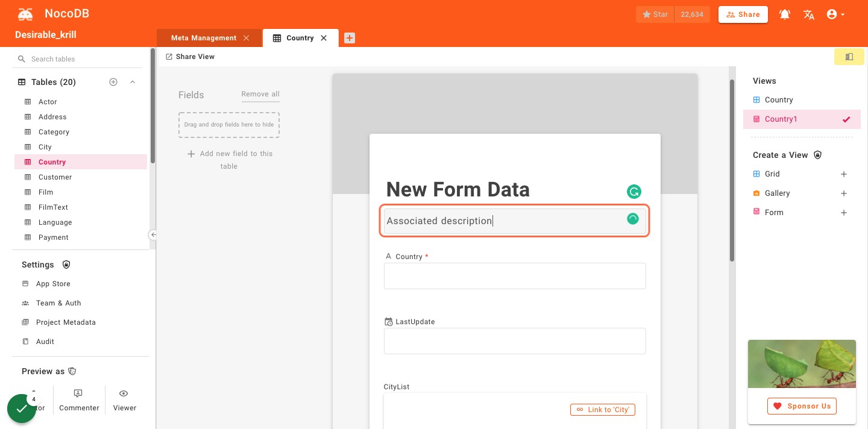Click the sidebar vertical scrollbar

point(153,105)
